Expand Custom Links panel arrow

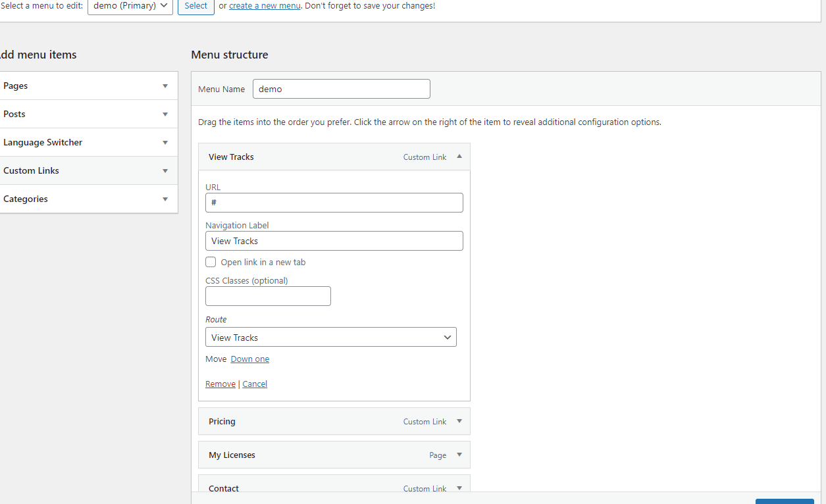165,171
